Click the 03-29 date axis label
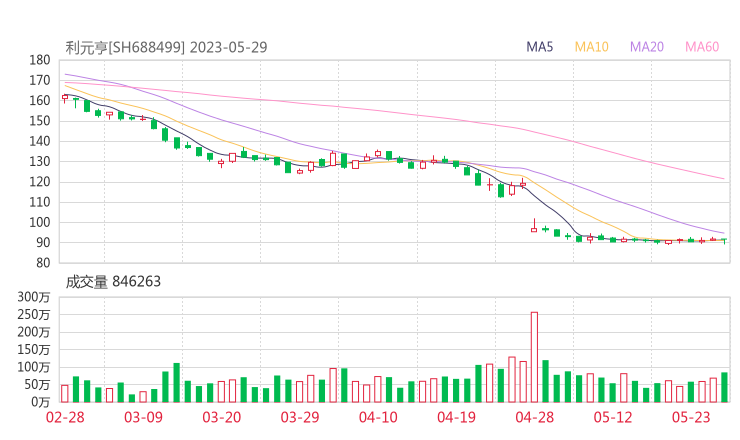The image size is (740, 440). [x=300, y=417]
